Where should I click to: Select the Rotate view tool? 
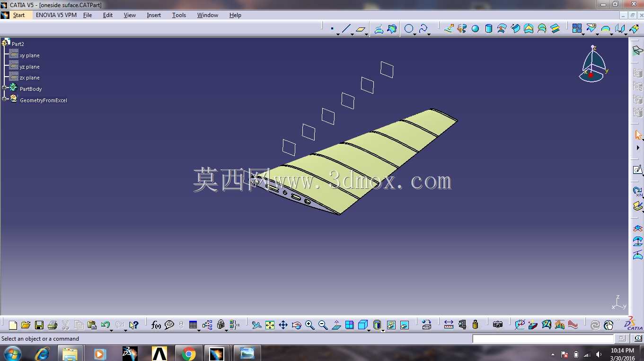[297, 325]
